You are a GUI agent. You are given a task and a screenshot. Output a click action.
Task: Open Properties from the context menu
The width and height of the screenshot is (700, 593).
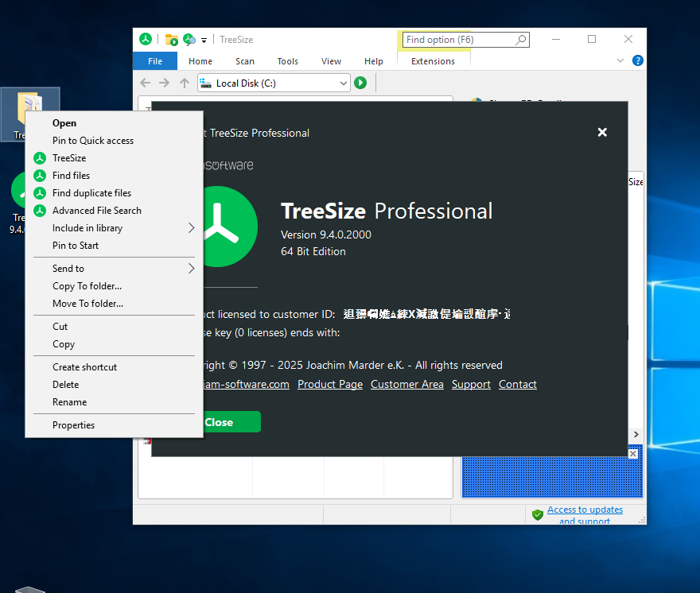coord(115,424)
